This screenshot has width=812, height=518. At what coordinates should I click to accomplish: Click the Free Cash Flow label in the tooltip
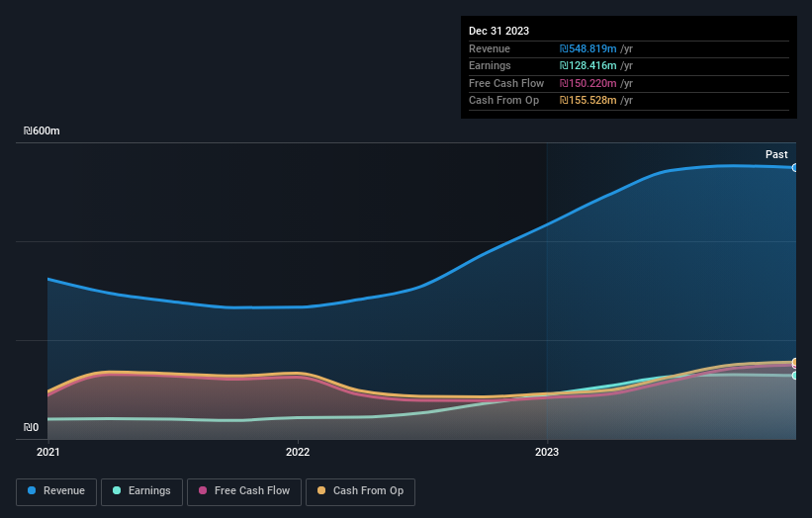pos(506,83)
